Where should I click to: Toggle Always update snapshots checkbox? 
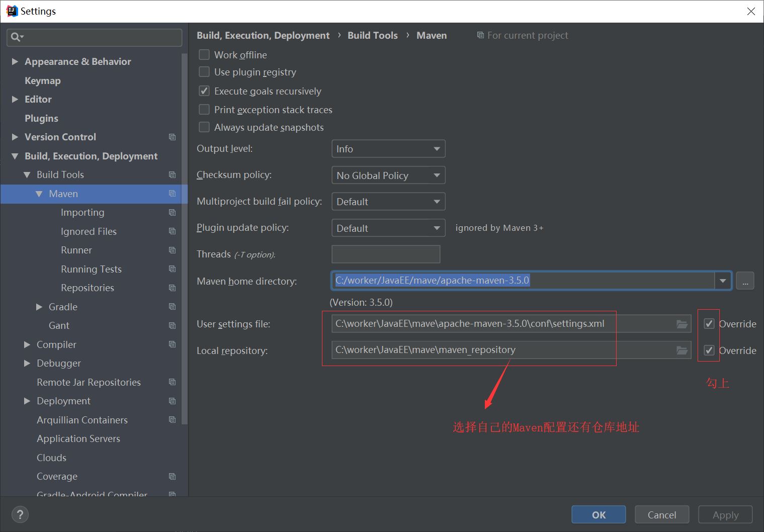[x=204, y=127]
